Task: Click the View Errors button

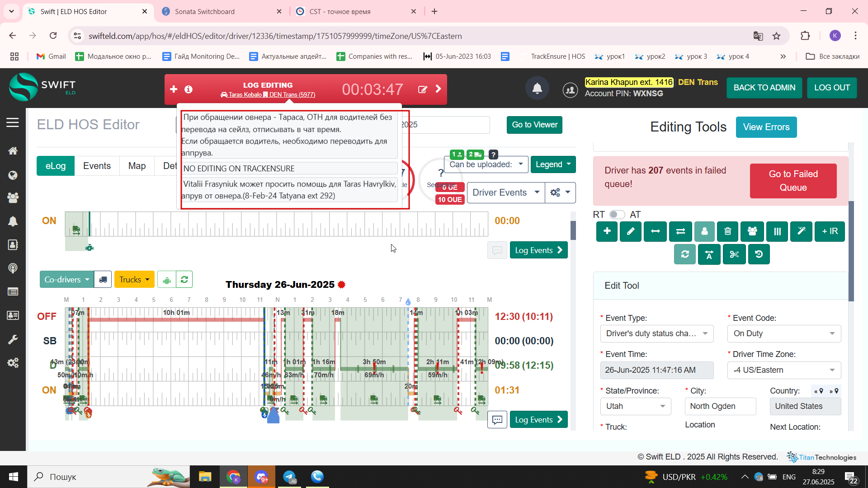Action: 766,127
